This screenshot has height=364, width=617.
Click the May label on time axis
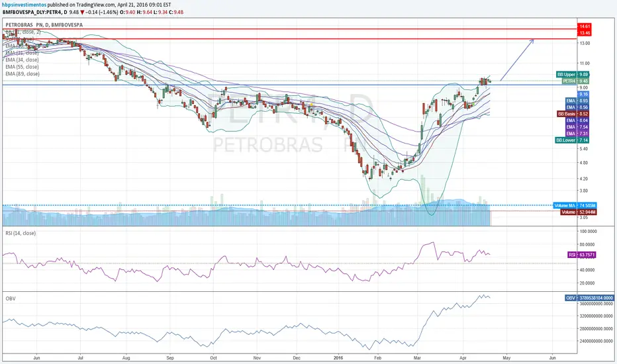coord(506,358)
